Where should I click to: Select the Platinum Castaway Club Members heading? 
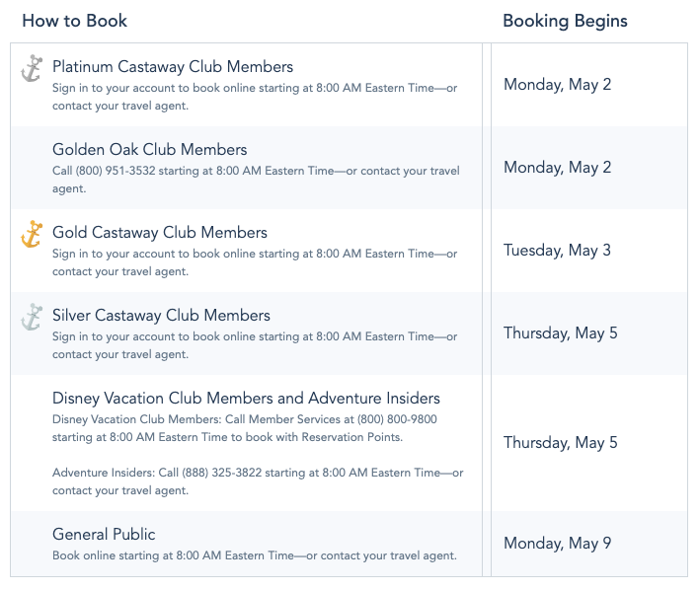tap(173, 66)
